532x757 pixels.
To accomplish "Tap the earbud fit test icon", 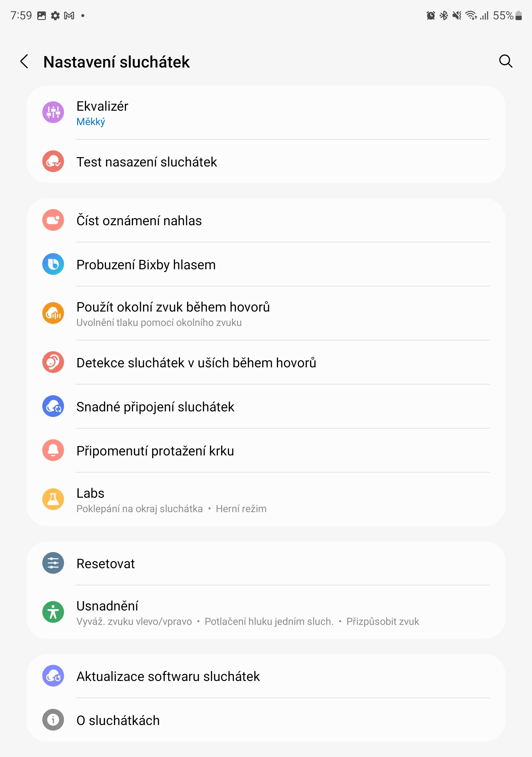I will [53, 162].
